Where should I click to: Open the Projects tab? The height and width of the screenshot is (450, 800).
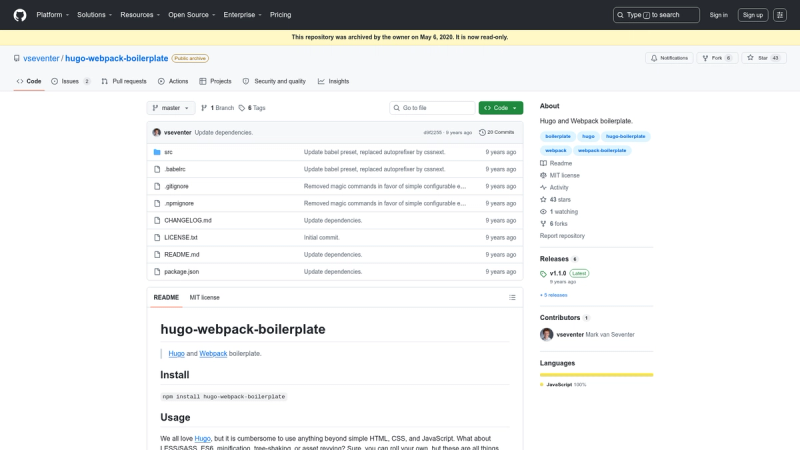point(215,81)
